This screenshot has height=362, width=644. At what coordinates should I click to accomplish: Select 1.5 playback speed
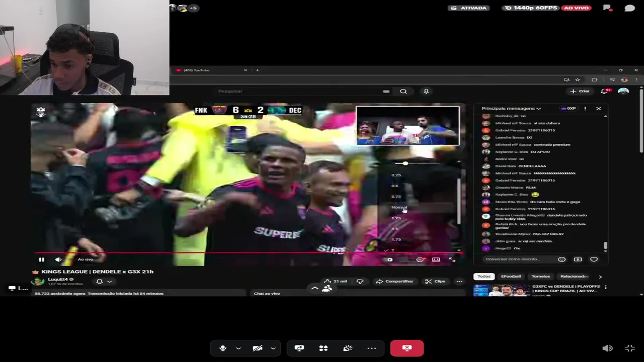(x=395, y=229)
